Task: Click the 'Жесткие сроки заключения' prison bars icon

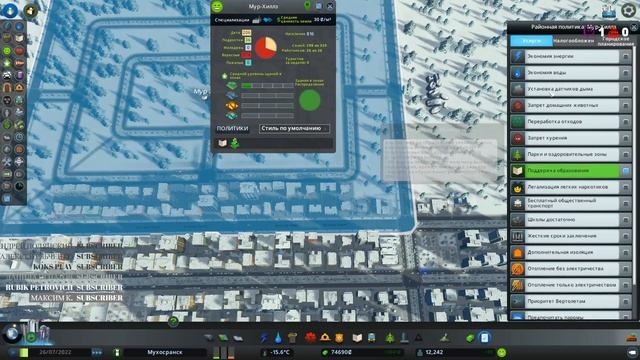Action: click(x=518, y=236)
